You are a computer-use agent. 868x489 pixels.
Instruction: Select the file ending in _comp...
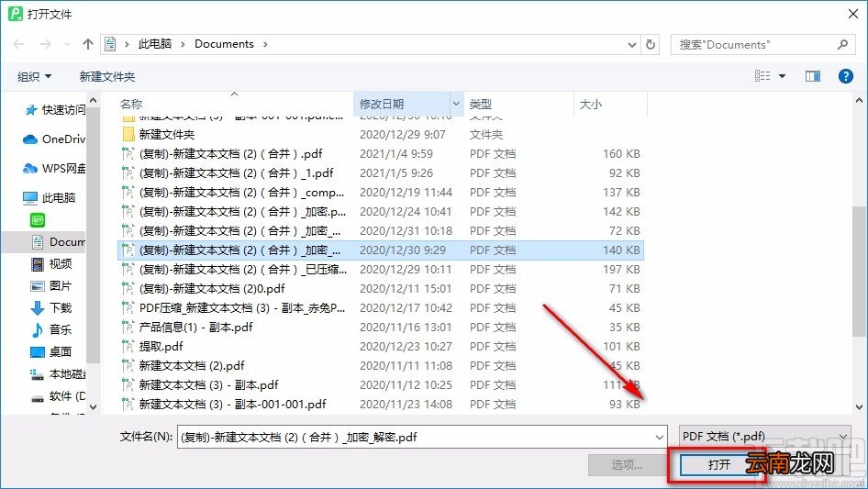[381, 192]
